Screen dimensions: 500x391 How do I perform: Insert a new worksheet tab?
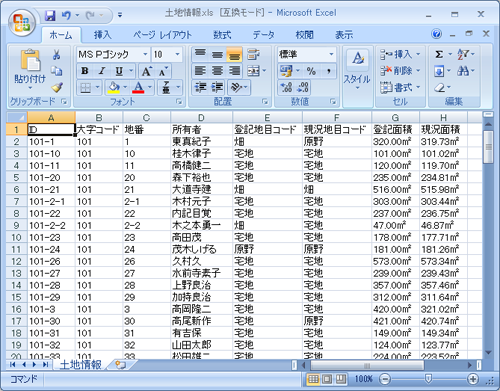(120, 365)
